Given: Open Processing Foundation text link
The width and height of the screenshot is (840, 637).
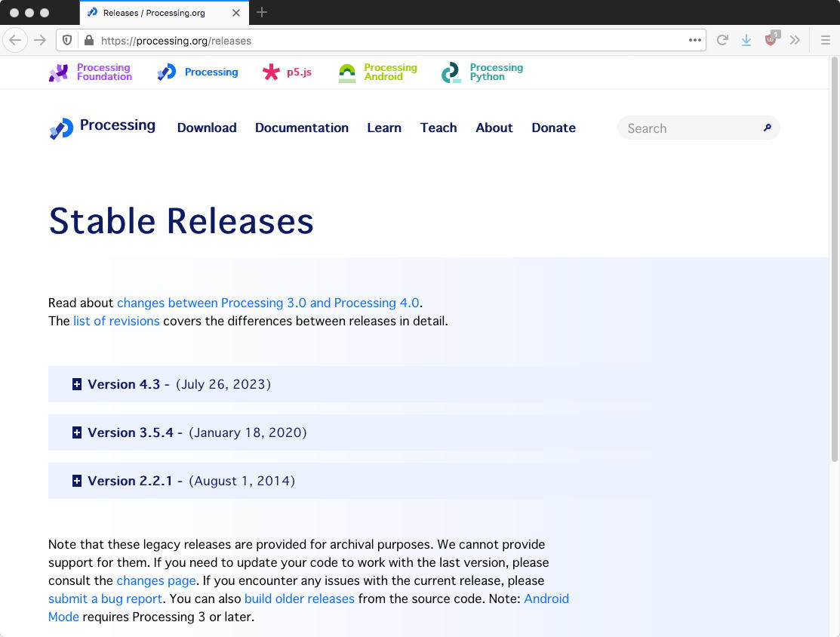Looking at the screenshot, I should [104, 72].
